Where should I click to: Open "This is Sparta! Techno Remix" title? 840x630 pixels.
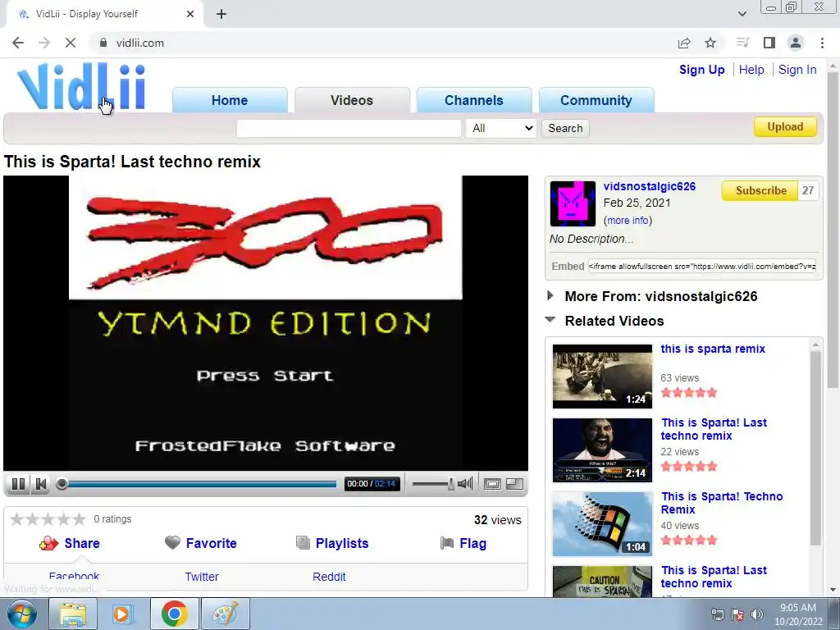(x=722, y=503)
